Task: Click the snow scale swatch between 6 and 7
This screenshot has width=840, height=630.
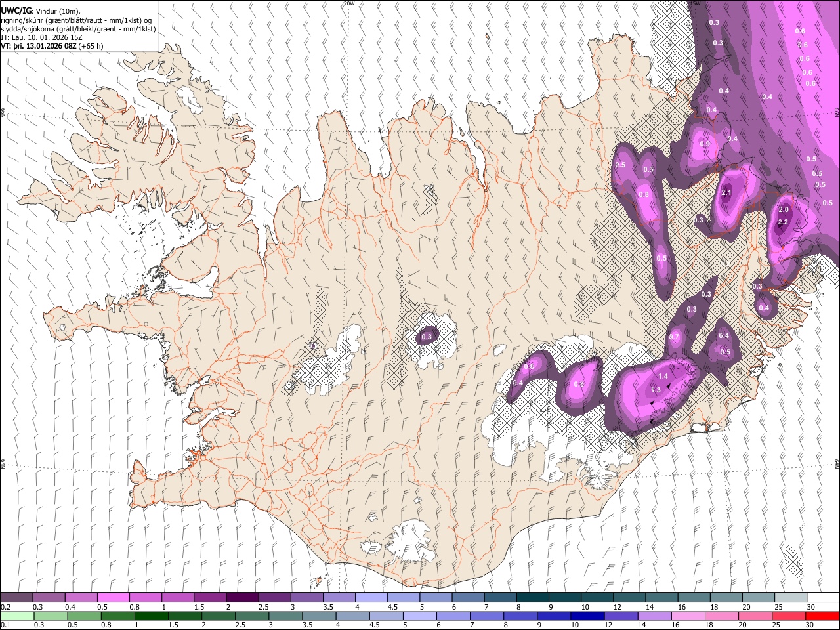Action: 468,598
